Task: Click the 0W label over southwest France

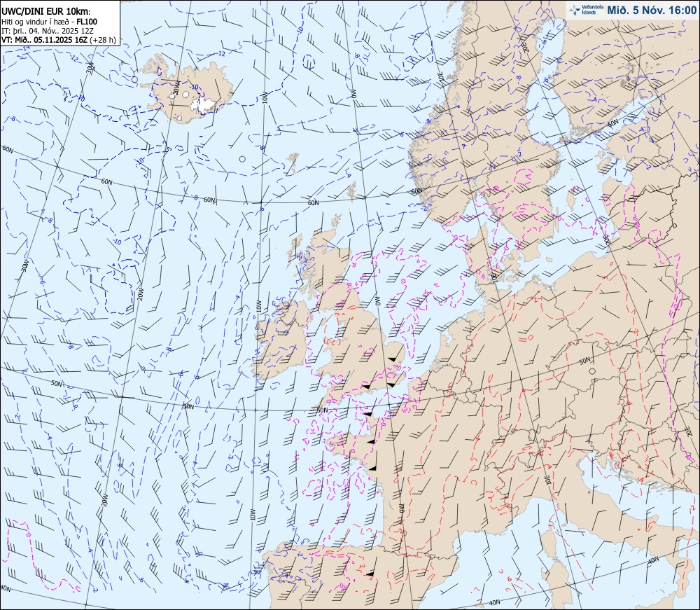Action: pyautogui.click(x=400, y=508)
